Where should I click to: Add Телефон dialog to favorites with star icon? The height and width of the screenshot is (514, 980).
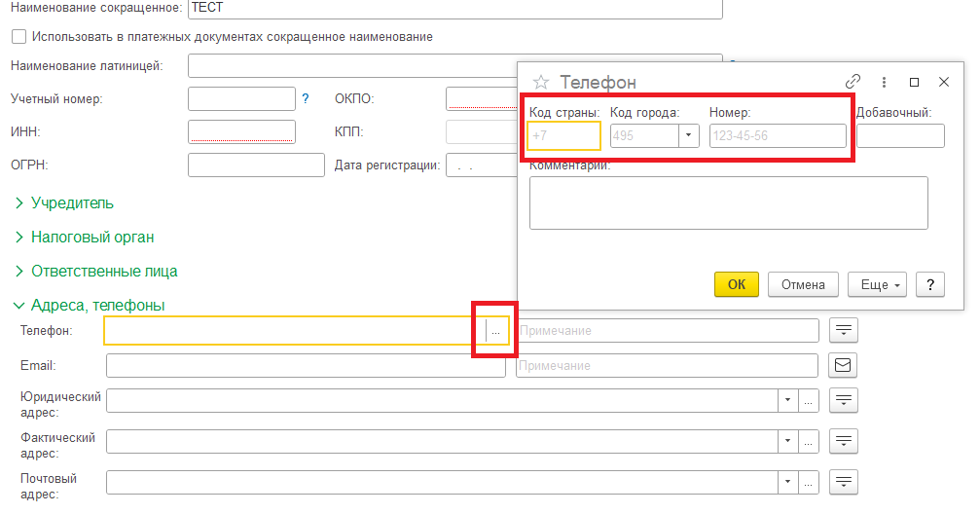[x=541, y=82]
